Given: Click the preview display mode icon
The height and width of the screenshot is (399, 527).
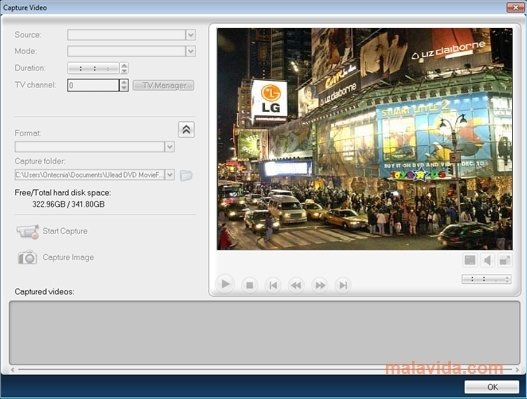Looking at the screenshot, I should [x=470, y=260].
